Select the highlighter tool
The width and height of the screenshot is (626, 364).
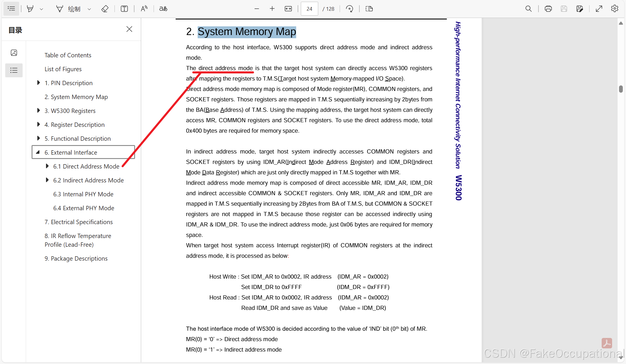[x=30, y=9]
